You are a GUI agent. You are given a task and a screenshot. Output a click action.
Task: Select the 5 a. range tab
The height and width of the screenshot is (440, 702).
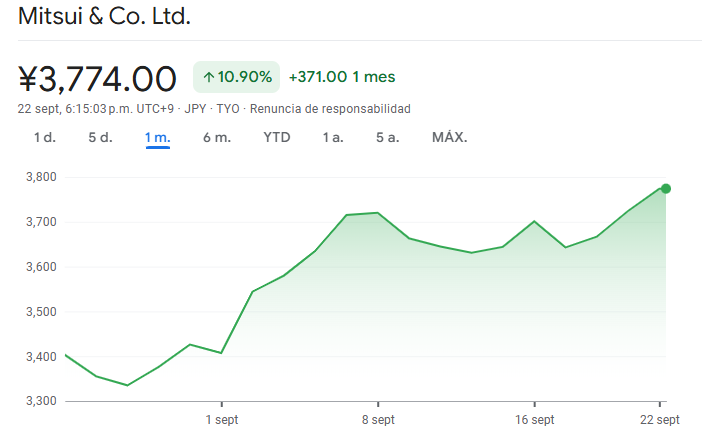click(388, 137)
